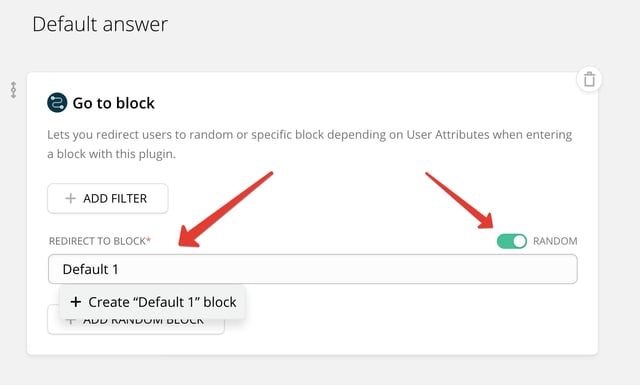640x385 pixels.
Task: Select the Default answer block heading
Action: coord(100,24)
